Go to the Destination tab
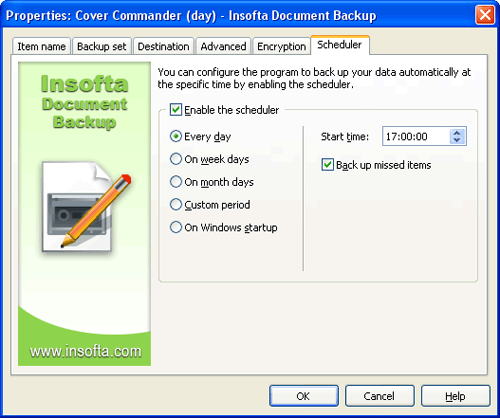 pyautogui.click(x=163, y=46)
